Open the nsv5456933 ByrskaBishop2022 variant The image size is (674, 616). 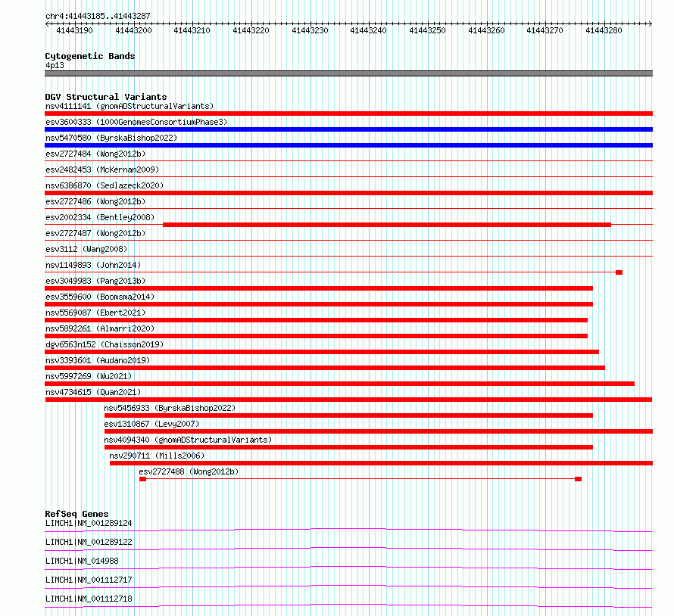pos(170,408)
